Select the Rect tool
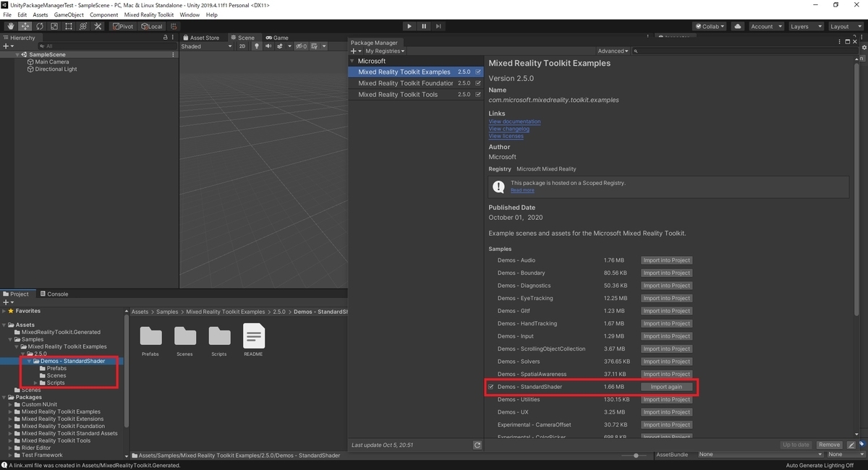This screenshot has width=868, height=470. pos(68,27)
